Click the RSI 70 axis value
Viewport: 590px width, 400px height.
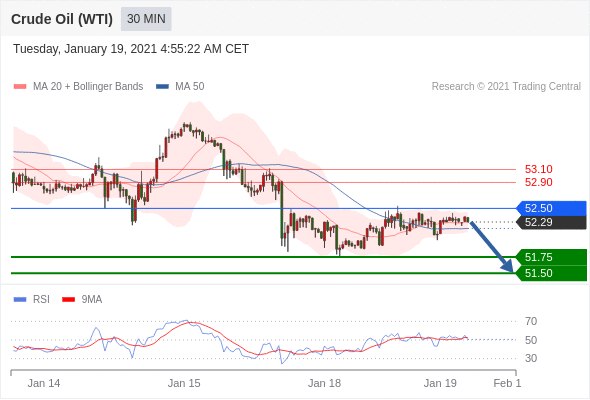click(x=531, y=321)
